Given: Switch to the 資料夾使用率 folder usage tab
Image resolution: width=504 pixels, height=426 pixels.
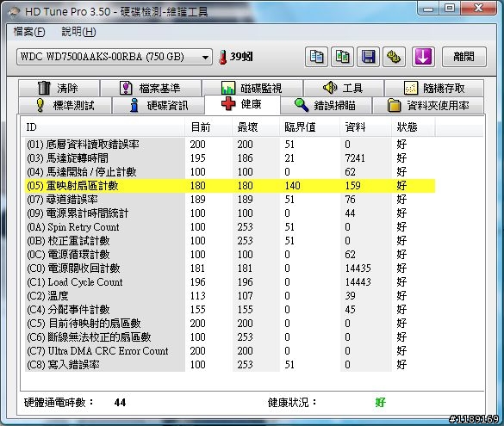Looking at the screenshot, I should coord(428,105).
